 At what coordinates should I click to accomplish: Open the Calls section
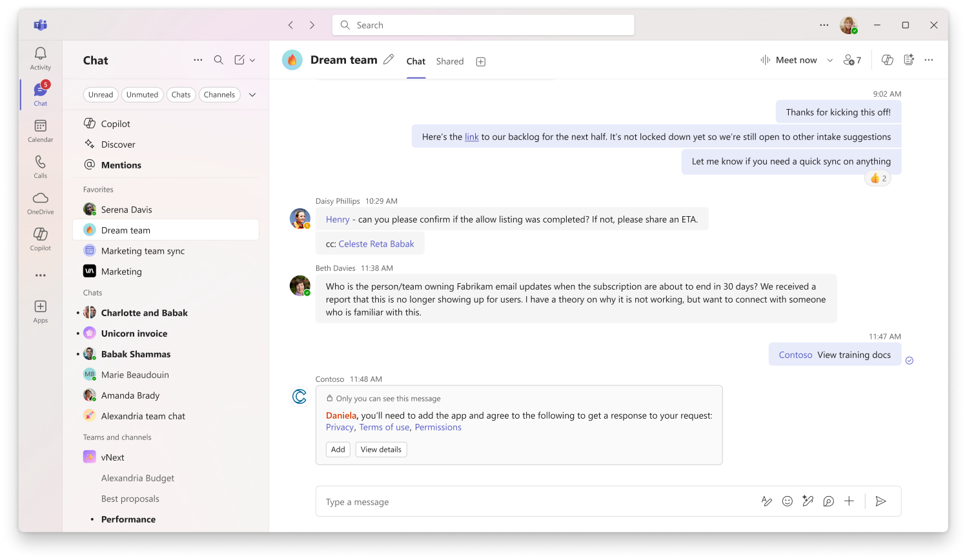pyautogui.click(x=41, y=167)
